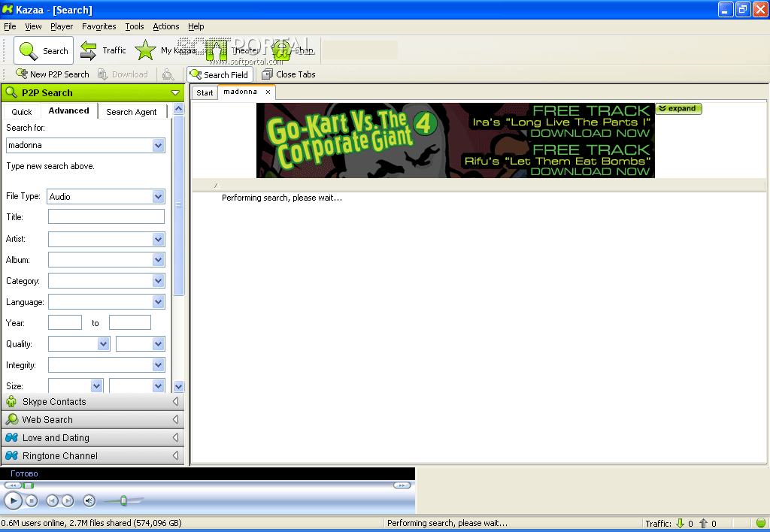Open the Actions menu

166,26
